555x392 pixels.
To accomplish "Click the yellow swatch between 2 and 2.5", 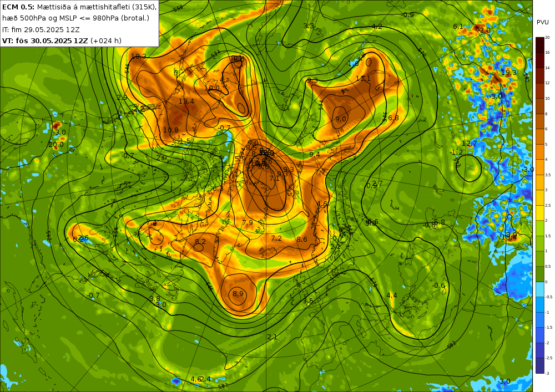I will (x=540, y=213).
